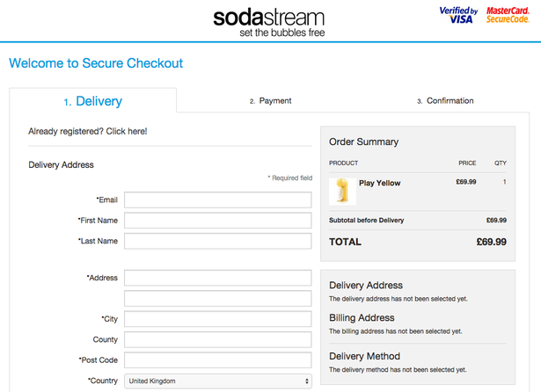The image size is (541, 392).
Task: Focus the Email input field
Action: [x=218, y=200]
